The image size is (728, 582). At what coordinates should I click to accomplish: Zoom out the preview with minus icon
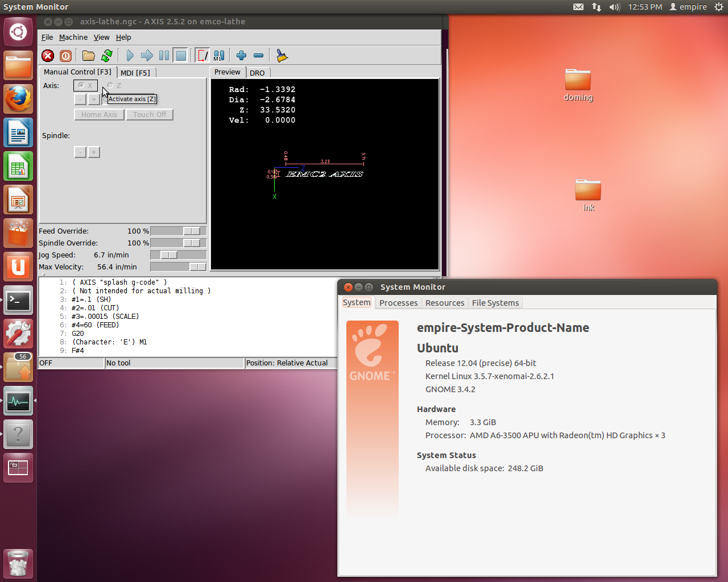[x=258, y=55]
